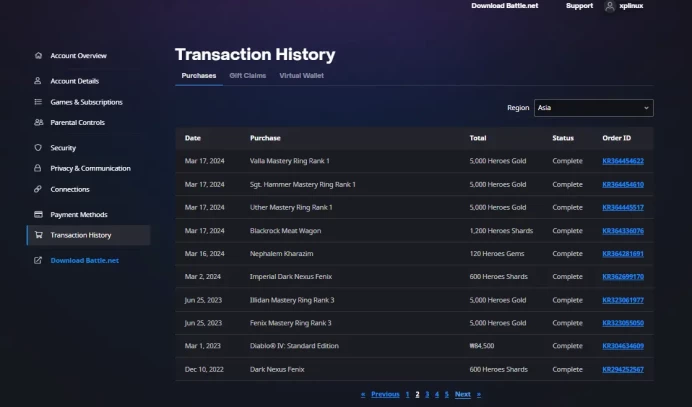Open order KR364336076
Screen dimensions: 692x407
(x=623, y=231)
